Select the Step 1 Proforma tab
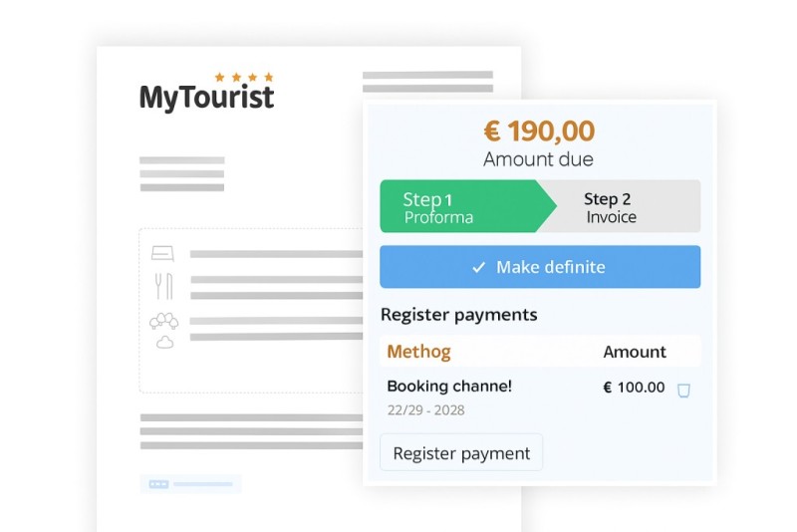The height and width of the screenshot is (532, 797). [456, 207]
